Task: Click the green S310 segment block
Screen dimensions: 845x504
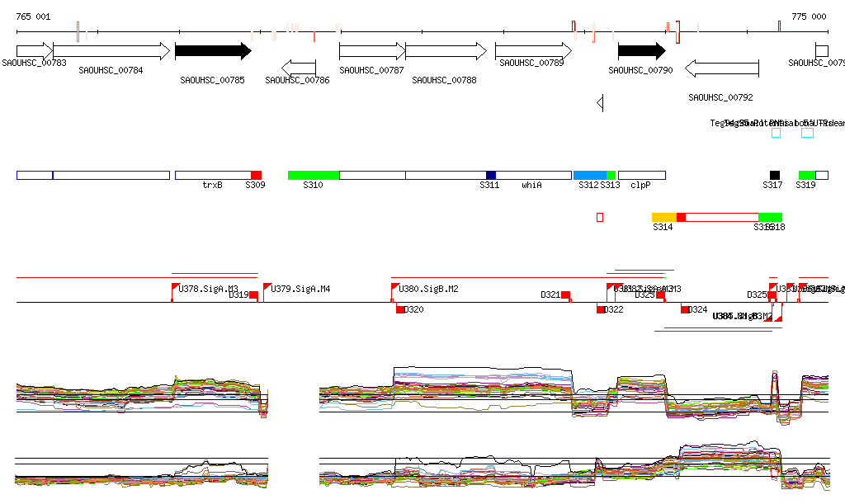Action: [314, 175]
